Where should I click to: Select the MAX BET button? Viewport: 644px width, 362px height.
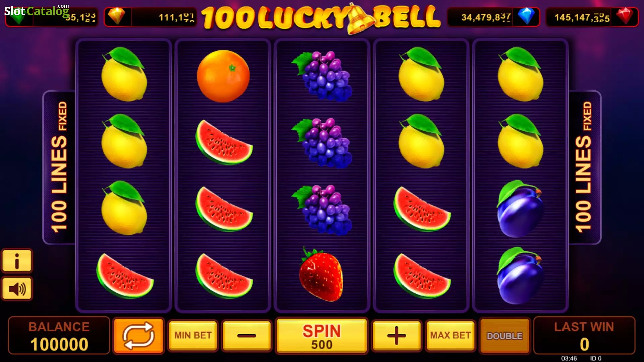(x=450, y=336)
